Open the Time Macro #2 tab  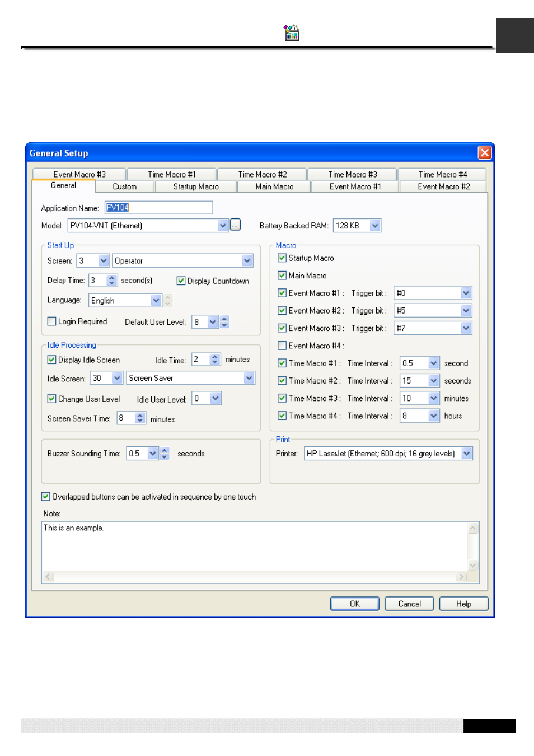(262, 174)
